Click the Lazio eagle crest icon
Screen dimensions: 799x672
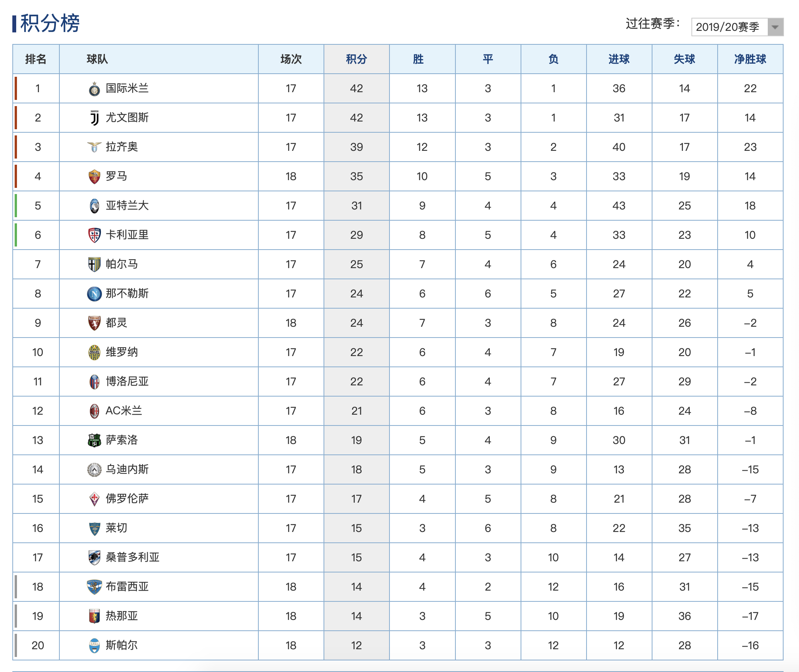pos(94,147)
